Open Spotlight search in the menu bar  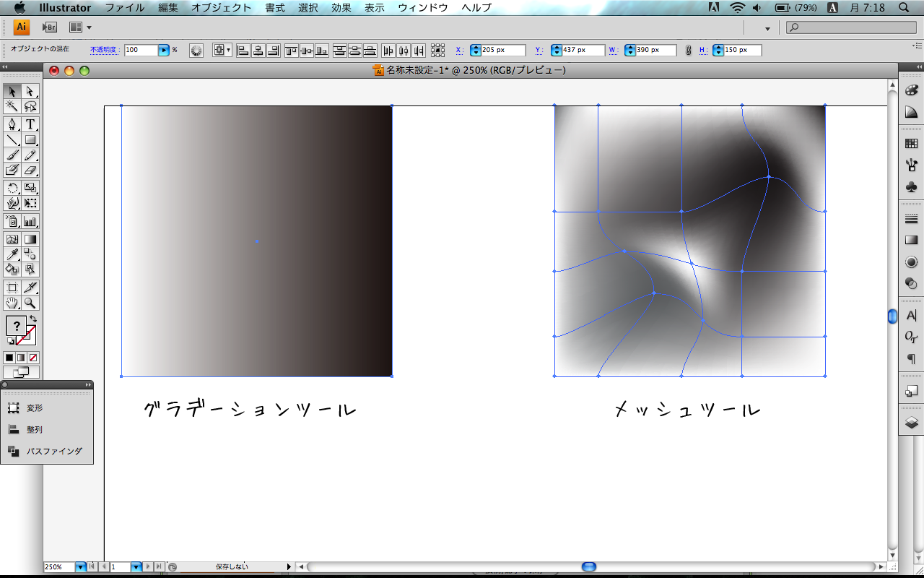pyautogui.click(x=905, y=8)
